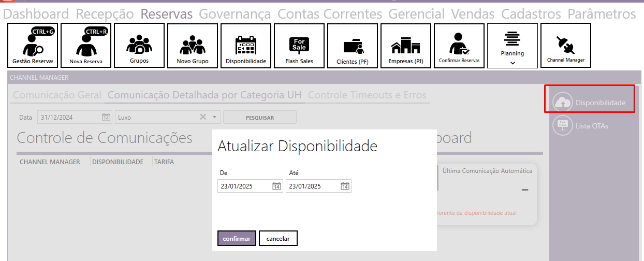Viewport: 644px width, 261px height.
Task: Select the Novo Grupo icon
Action: [x=193, y=46]
